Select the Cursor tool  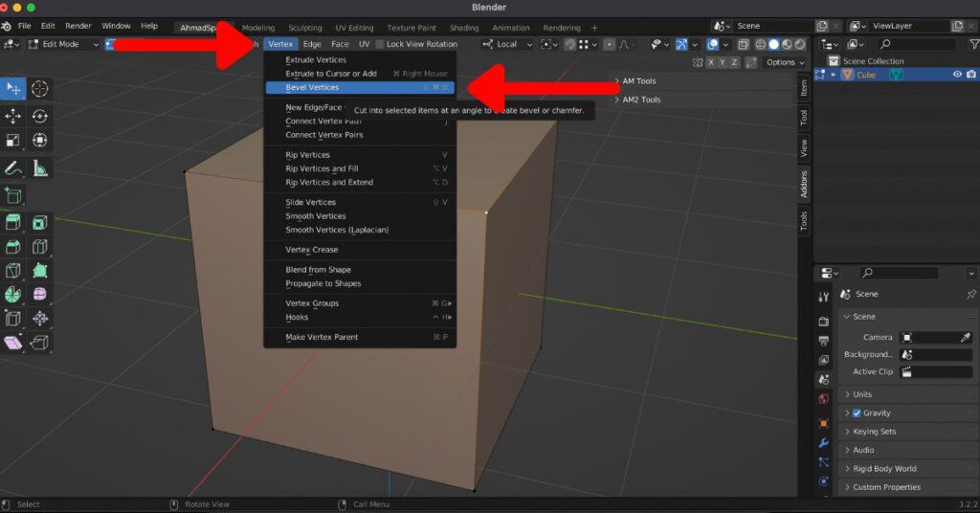(40, 89)
